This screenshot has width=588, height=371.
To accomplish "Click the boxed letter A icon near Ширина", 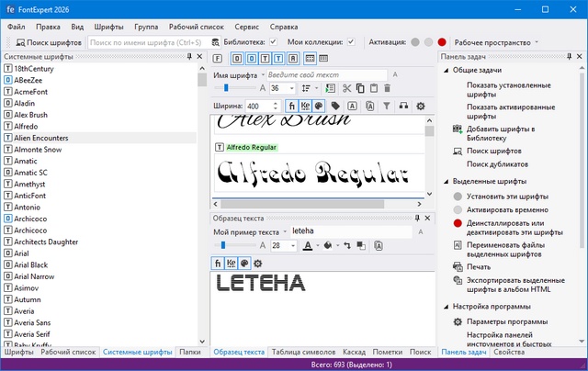I will [352, 106].
